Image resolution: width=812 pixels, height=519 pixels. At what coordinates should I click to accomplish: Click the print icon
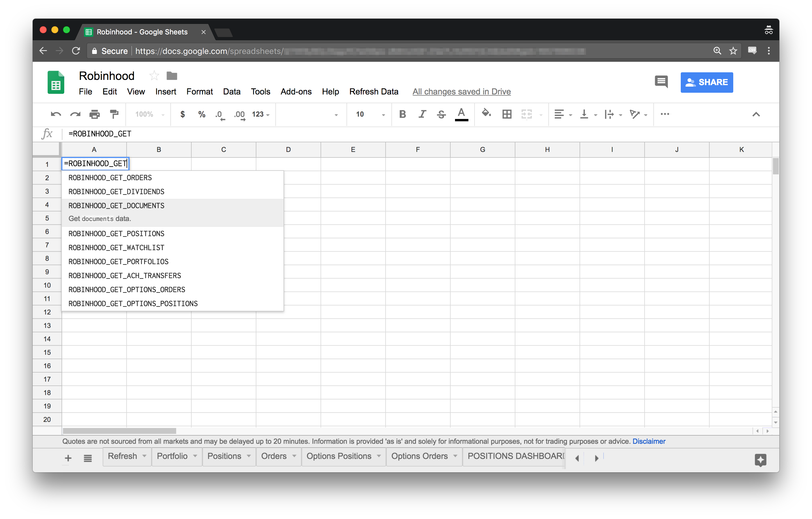coord(94,115)
